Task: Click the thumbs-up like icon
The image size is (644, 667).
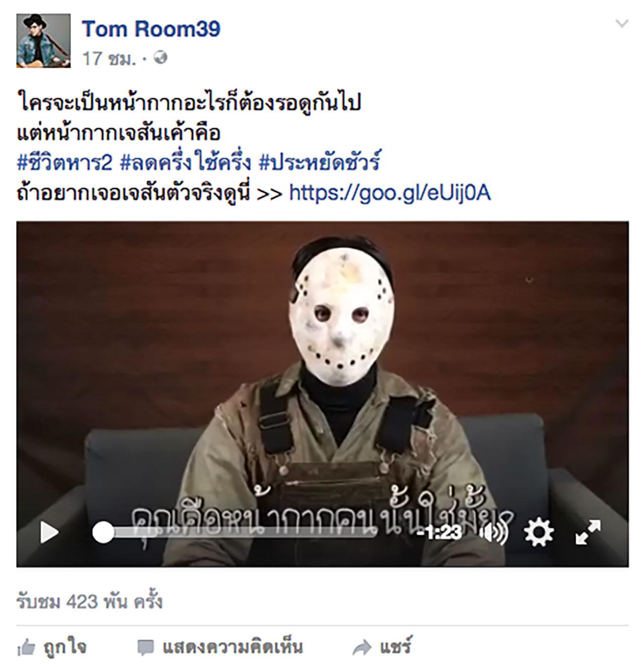Action: point(26,648)
